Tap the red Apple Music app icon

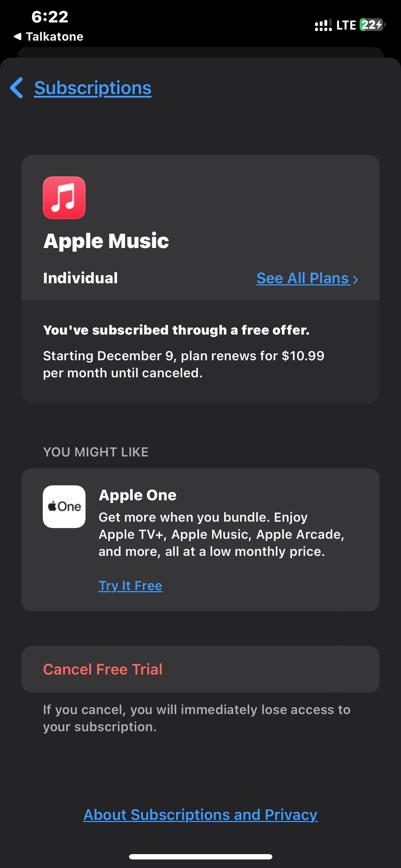coord(64,198)
